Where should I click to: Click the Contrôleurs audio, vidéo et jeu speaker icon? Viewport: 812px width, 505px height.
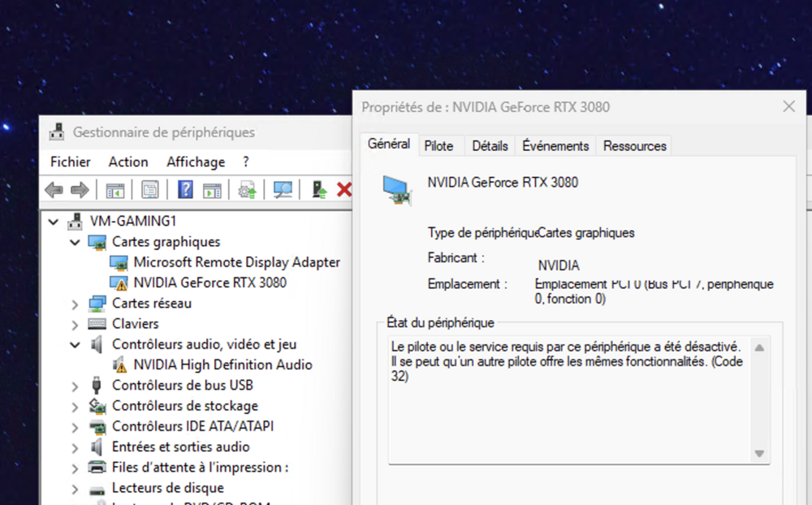pos(97,344)
